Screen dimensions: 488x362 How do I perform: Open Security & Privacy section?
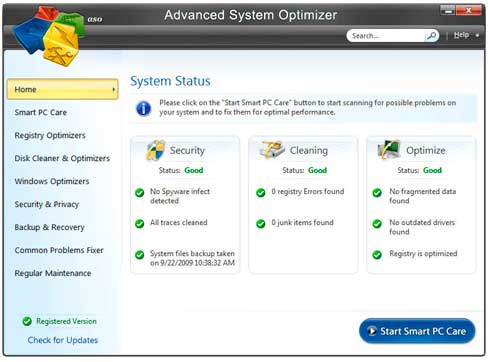47,204
